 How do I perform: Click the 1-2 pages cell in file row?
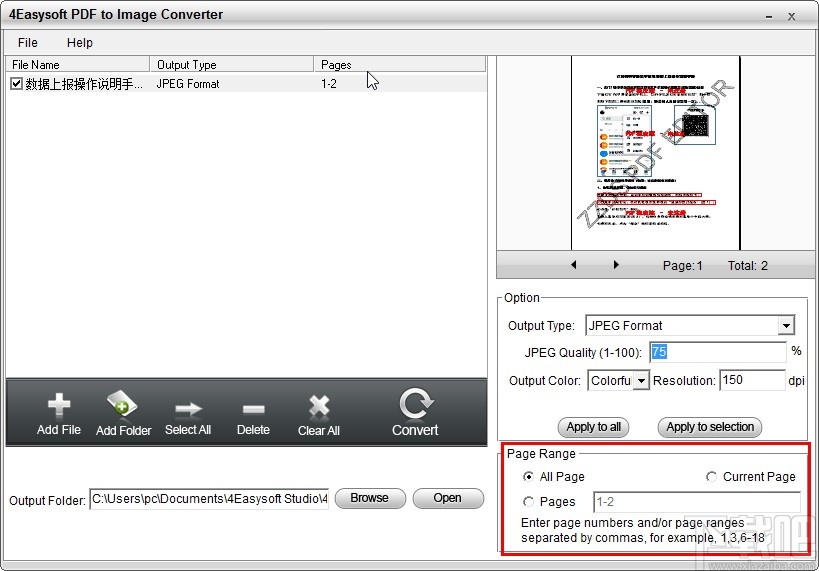click(329, 84)
